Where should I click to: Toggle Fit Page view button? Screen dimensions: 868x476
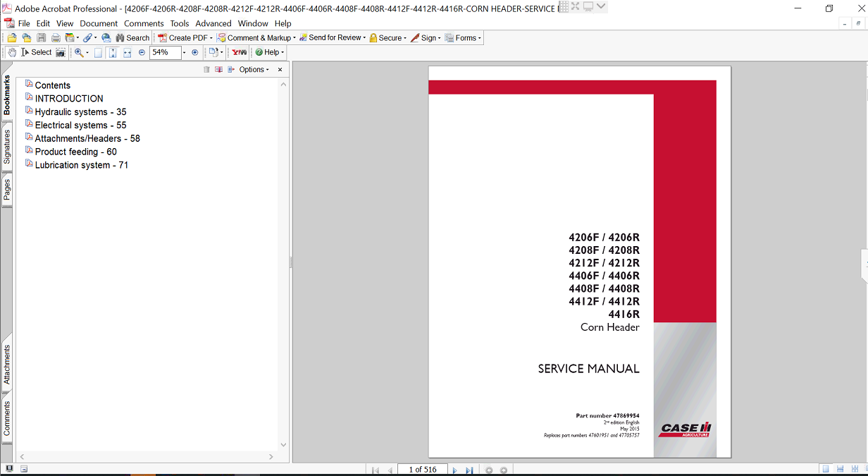click(x=113, y=52)
